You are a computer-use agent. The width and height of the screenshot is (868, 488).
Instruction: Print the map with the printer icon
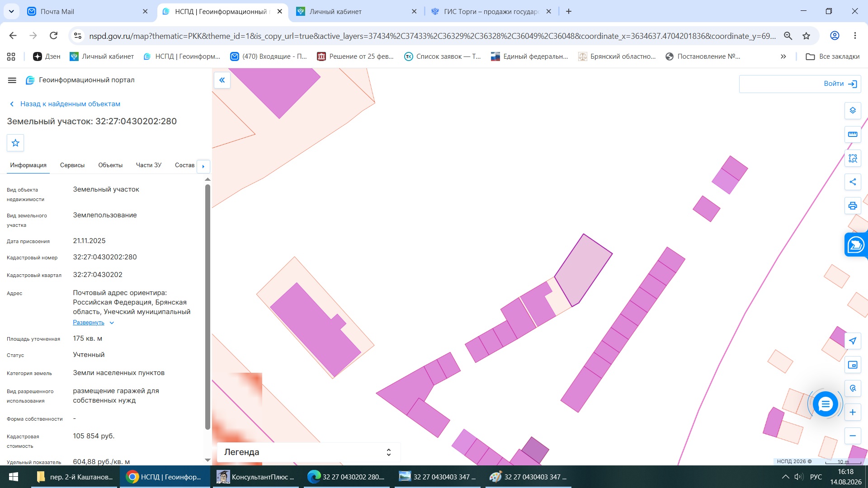[x=853, y=206]
